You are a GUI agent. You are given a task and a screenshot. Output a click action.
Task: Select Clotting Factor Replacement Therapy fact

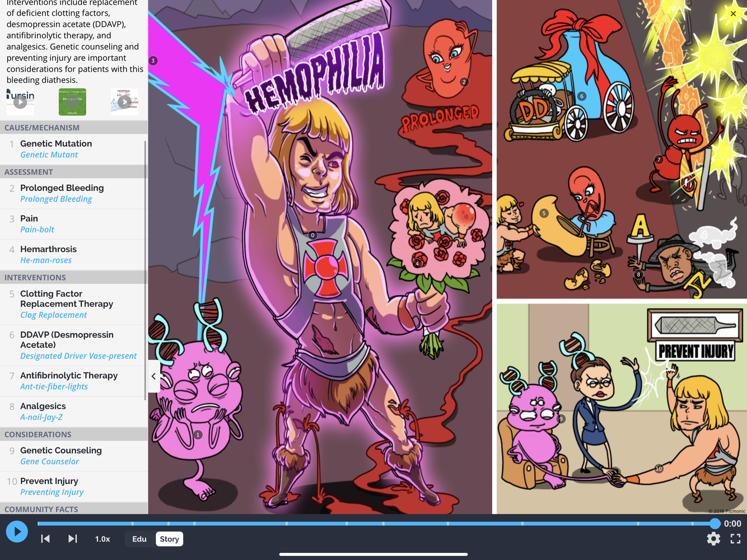[74, 304]
